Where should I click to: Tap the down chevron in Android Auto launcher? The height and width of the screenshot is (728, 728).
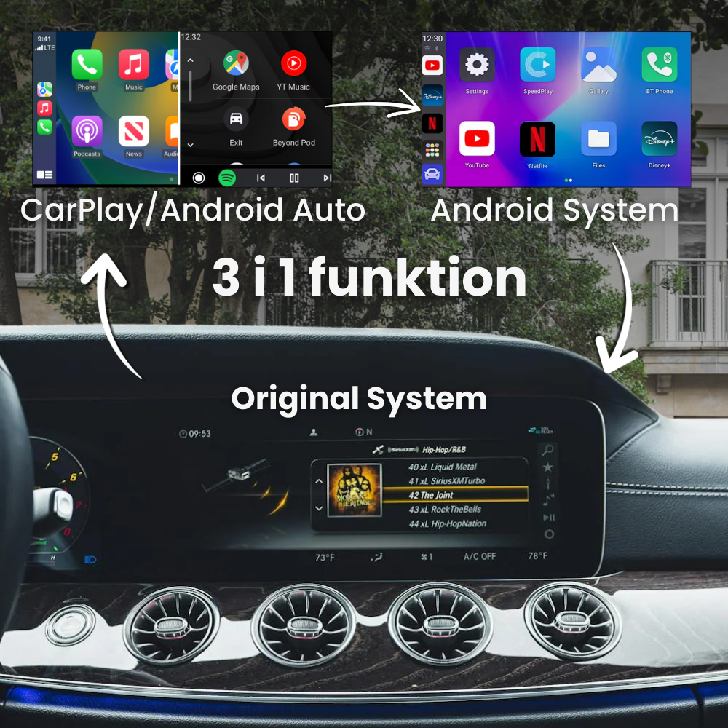pyautogui.click(x=190, y=145)
